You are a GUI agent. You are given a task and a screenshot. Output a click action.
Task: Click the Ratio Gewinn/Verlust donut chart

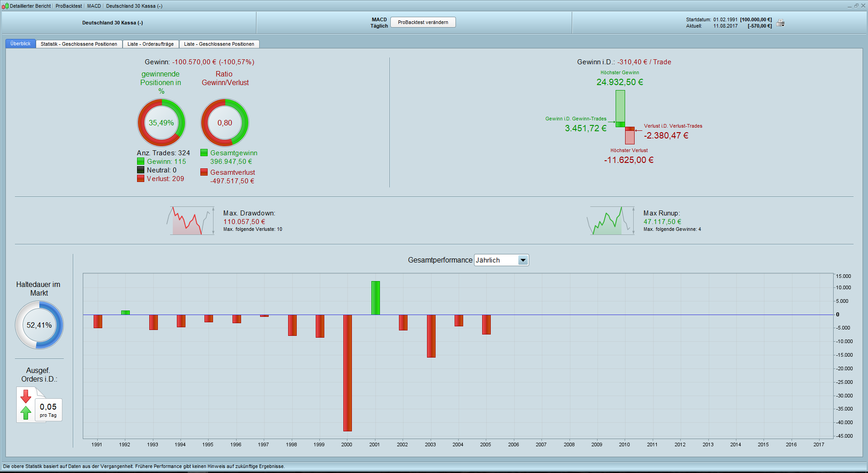click(x=225, y=123)
